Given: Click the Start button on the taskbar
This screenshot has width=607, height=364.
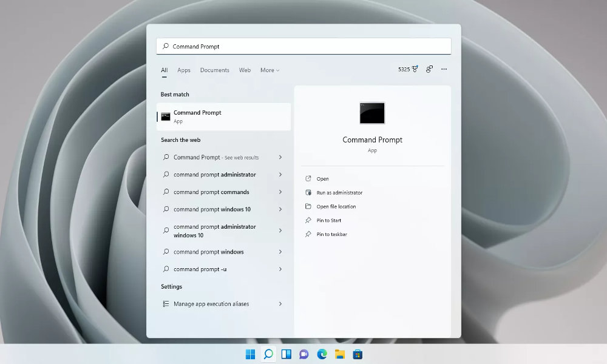Looking at the screenshot, I should click(x=250, y=354).
